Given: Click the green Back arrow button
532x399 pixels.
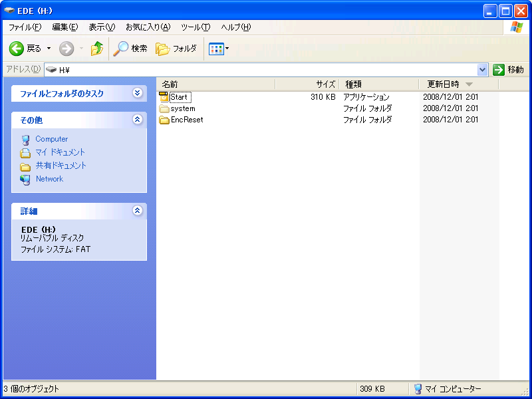Looking at the screenshot, I should [16, 49].
